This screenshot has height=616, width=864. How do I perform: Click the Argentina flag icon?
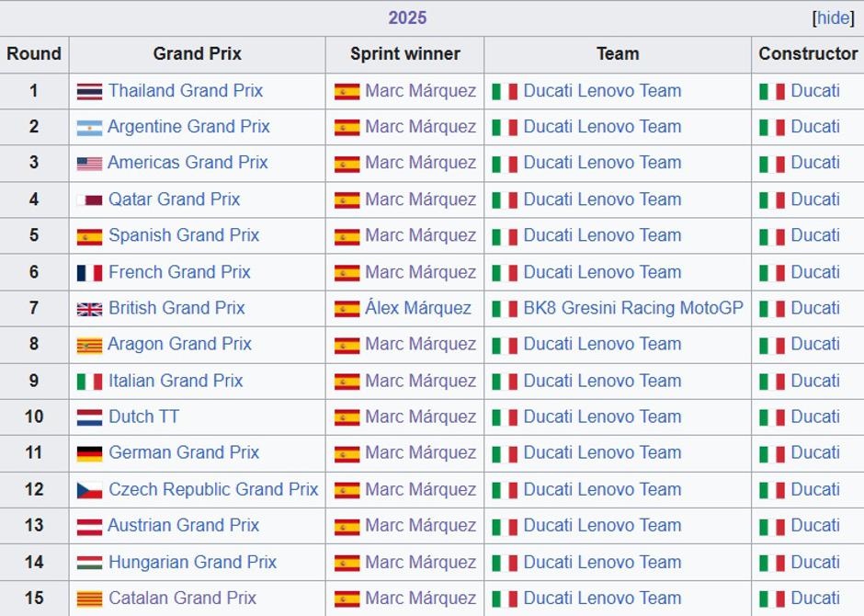point(89,128)
